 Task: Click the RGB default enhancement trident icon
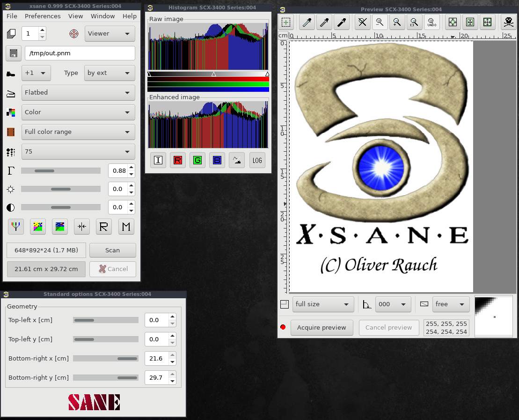pyautogui.click(x=16, y=227)
